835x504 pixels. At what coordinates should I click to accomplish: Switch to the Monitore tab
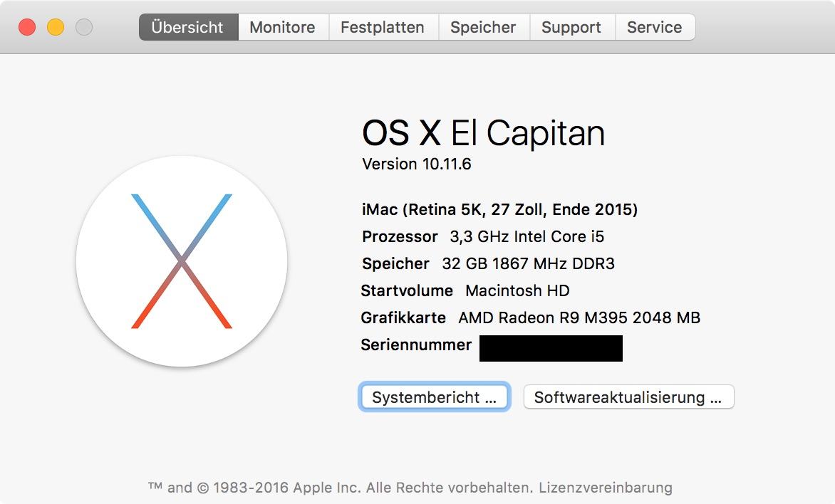pos(283,27)
